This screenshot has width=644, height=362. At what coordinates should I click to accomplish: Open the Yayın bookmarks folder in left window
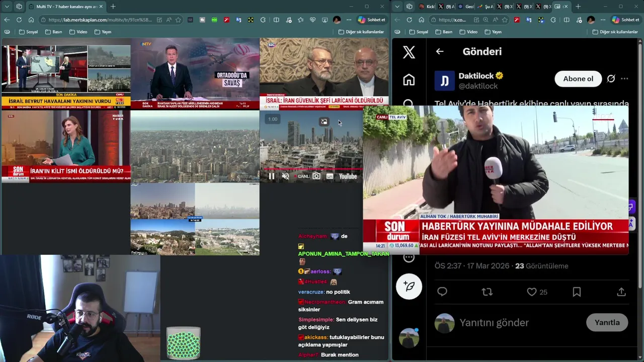tap(103, 32)
